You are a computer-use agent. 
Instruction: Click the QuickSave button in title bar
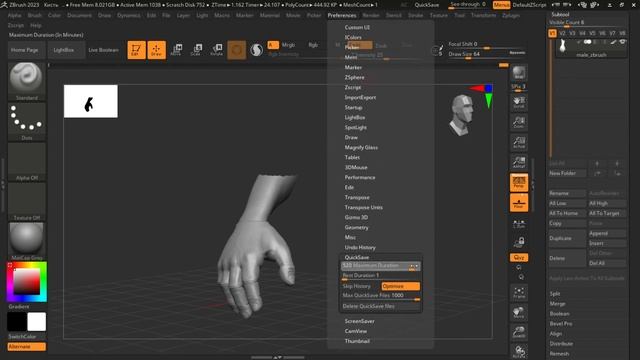pyautogui.click(x=427, y=5)
